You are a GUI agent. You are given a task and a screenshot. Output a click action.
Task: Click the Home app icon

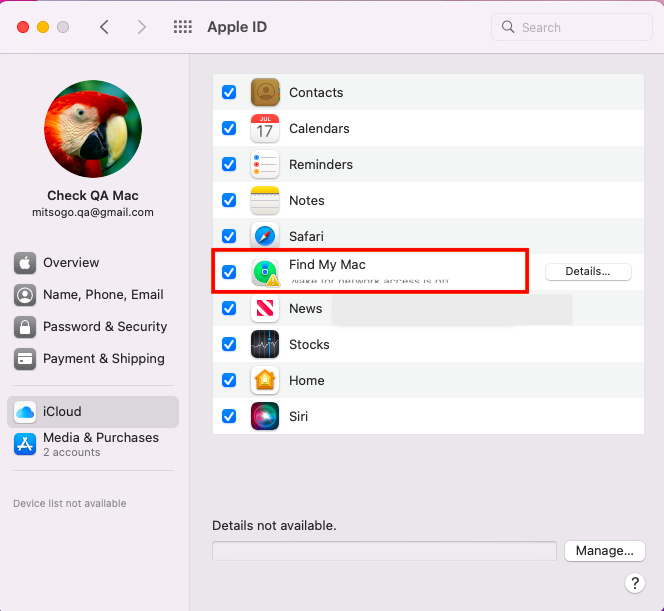[x=265, y=380]
